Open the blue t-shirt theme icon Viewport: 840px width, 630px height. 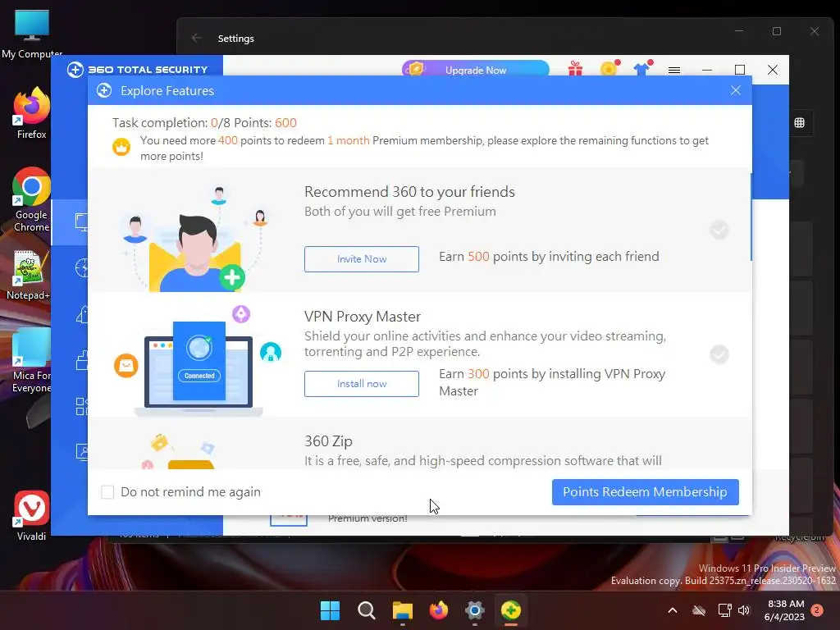click(641, 69)
